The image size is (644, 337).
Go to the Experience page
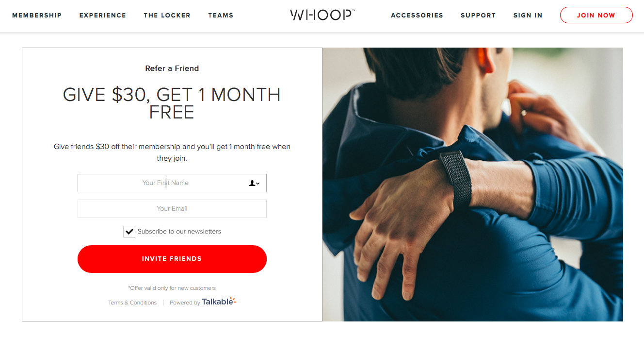(x=103, y=16)
